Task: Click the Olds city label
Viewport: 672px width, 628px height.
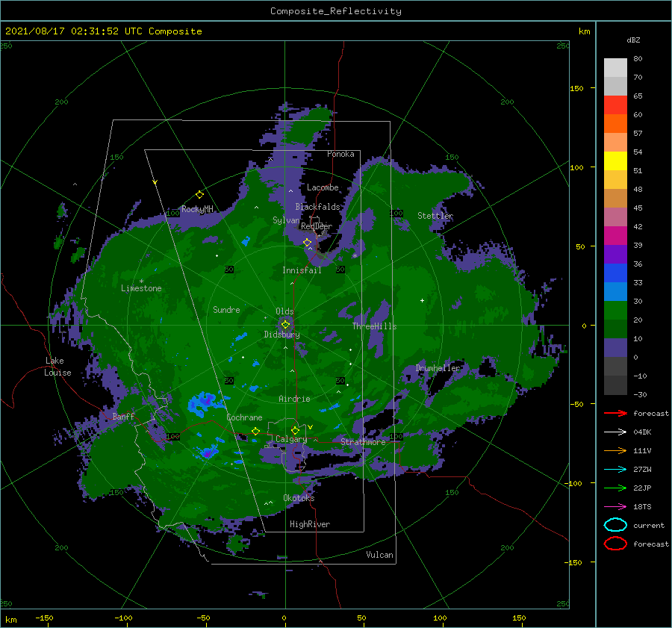Action: (x=284, y=311)
